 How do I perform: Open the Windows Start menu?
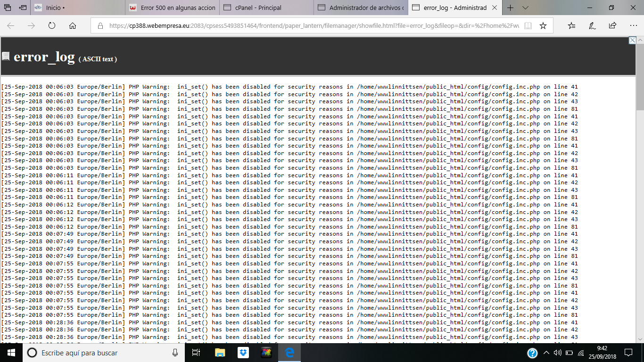[11, 353]
